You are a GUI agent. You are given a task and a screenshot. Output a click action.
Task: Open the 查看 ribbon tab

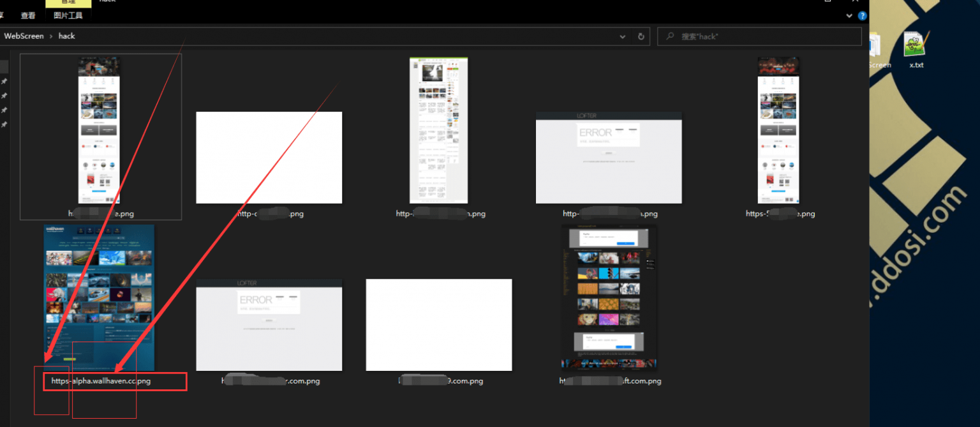coord(28,15)
